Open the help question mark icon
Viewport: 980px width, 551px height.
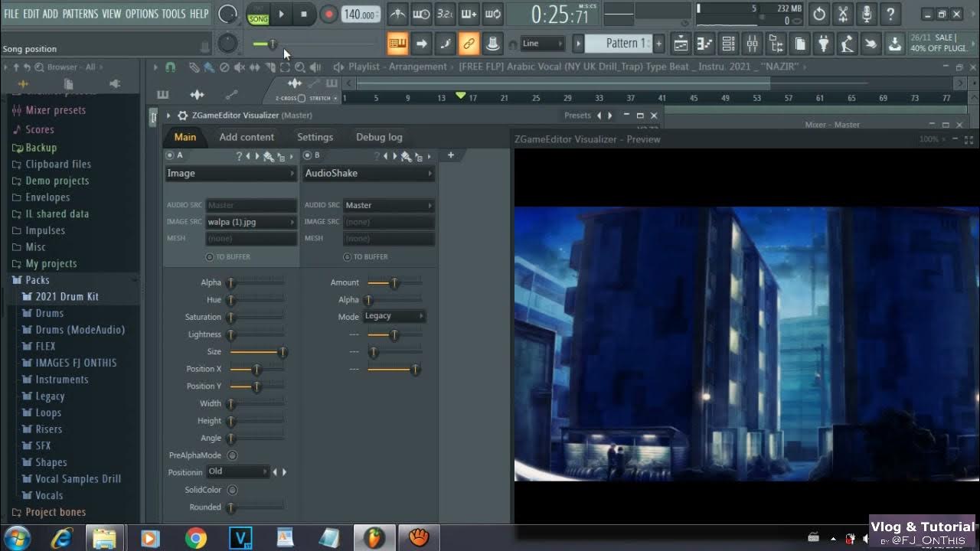coord(890,14)
